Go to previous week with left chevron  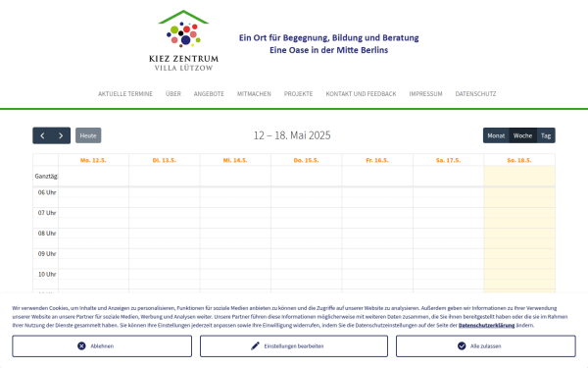(42, 135)
